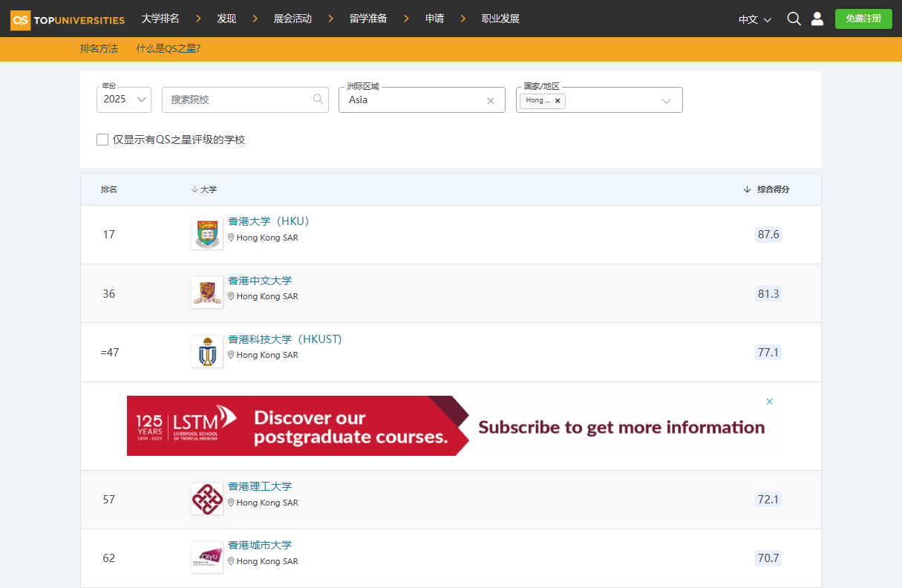Image resolution: width=902 pixels, height=588 pixels.
Task: Expand the chevron after 申请
Action: pos(463,19)
